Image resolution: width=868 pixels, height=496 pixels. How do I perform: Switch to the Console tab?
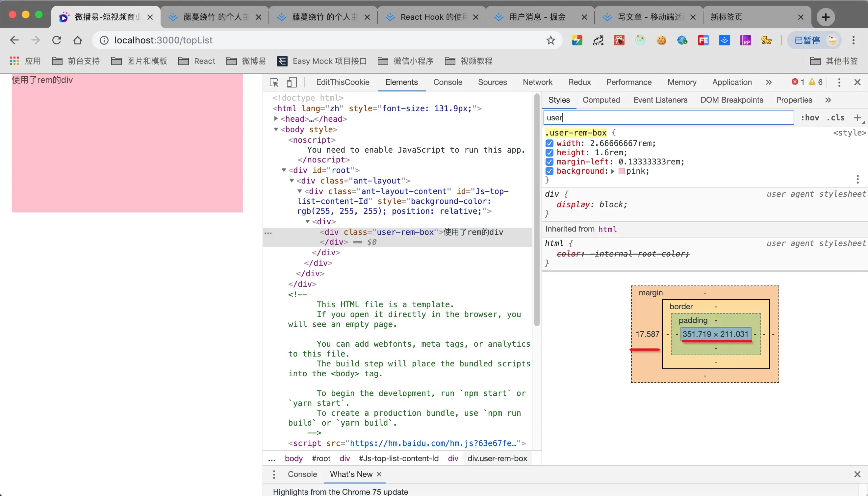[x=447, y=83]
